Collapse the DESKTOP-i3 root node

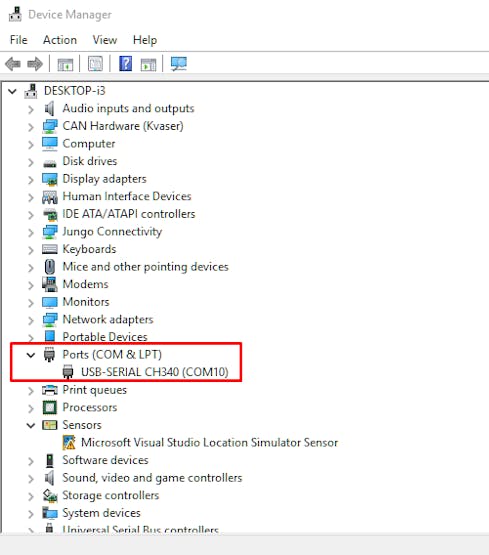coord(12,91)
